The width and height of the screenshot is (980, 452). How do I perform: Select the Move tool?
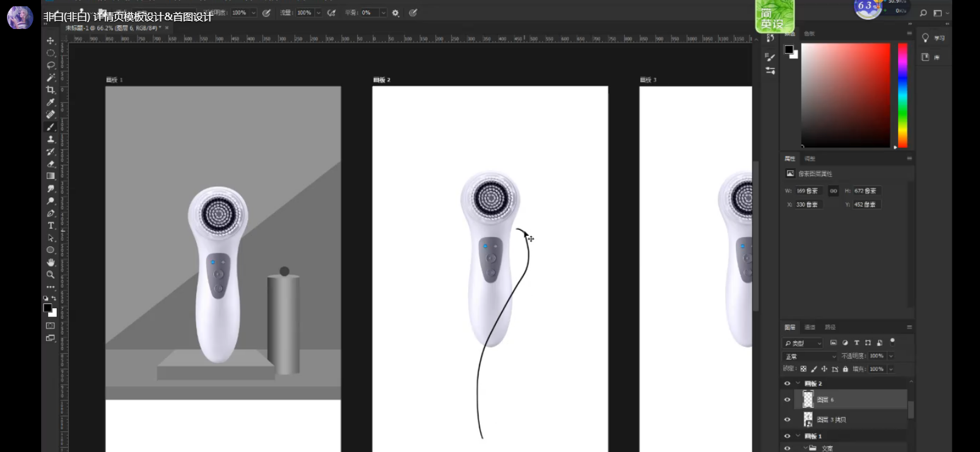pos(50,40)
